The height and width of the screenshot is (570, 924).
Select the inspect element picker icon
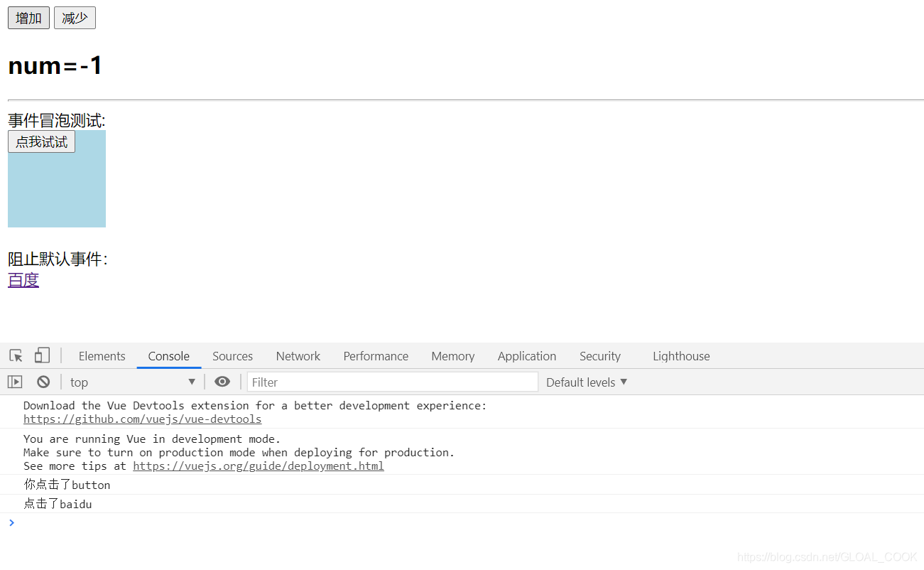coord(16,356)
